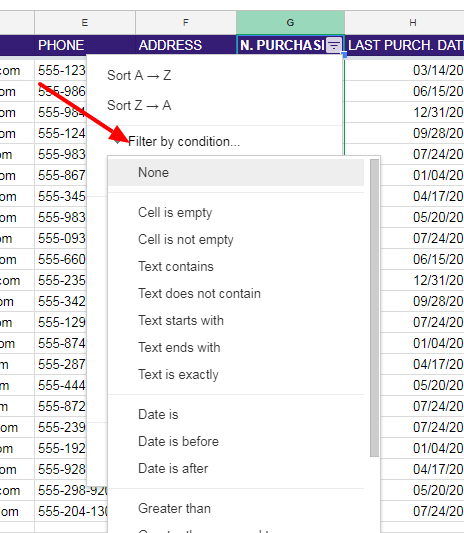Click date cell starting 05/20 in 555-298 row
Screen dimensions: 464x533
pos(422,490)
